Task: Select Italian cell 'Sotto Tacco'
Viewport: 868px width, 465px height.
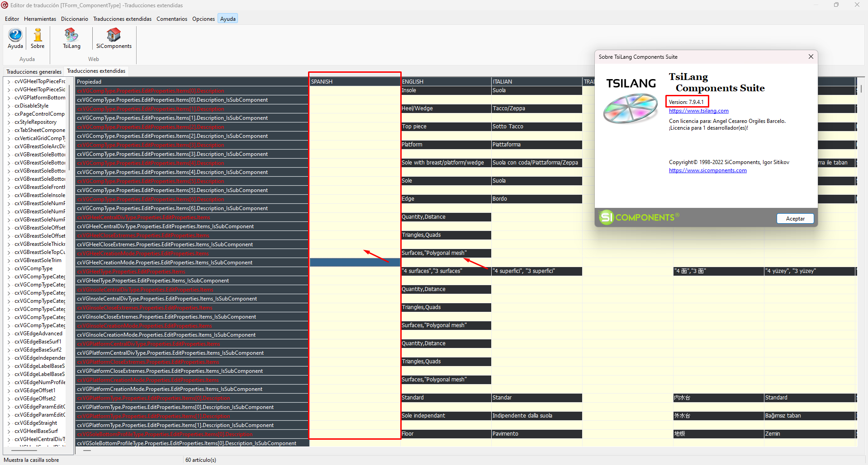Action: [537, 127]
